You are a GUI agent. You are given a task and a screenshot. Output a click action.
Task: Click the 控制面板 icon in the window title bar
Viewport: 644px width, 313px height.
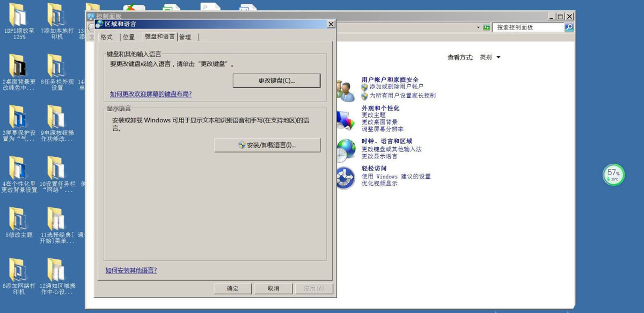(91, 16)
